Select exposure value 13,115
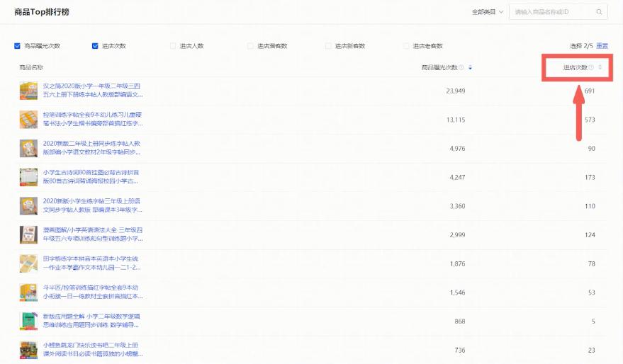 click(x=456, y=120)
